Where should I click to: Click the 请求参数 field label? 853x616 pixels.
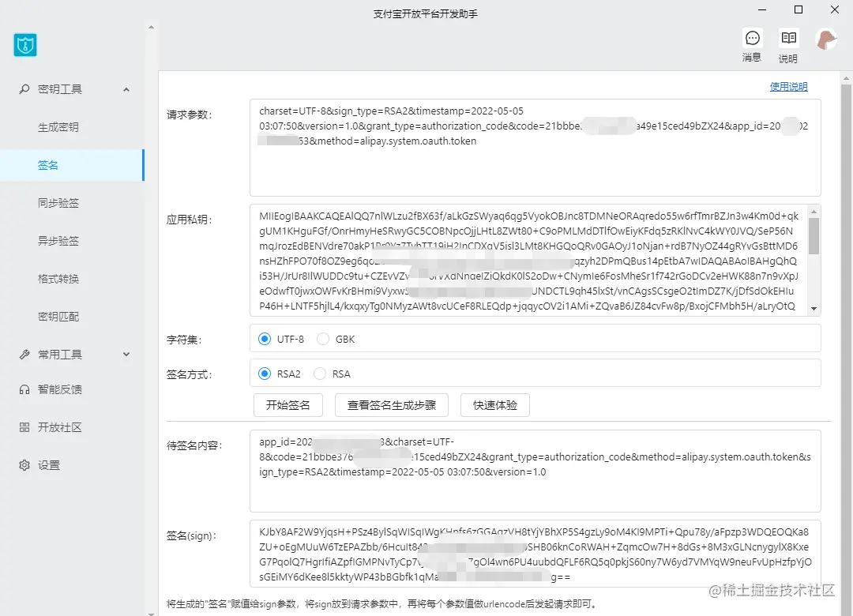[190, 115]
